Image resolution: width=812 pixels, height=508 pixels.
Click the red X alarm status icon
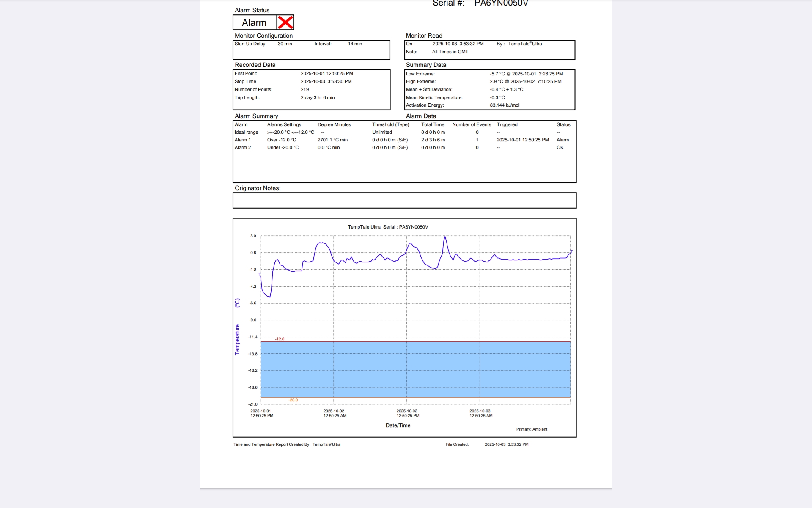click(x=285, y=22)
